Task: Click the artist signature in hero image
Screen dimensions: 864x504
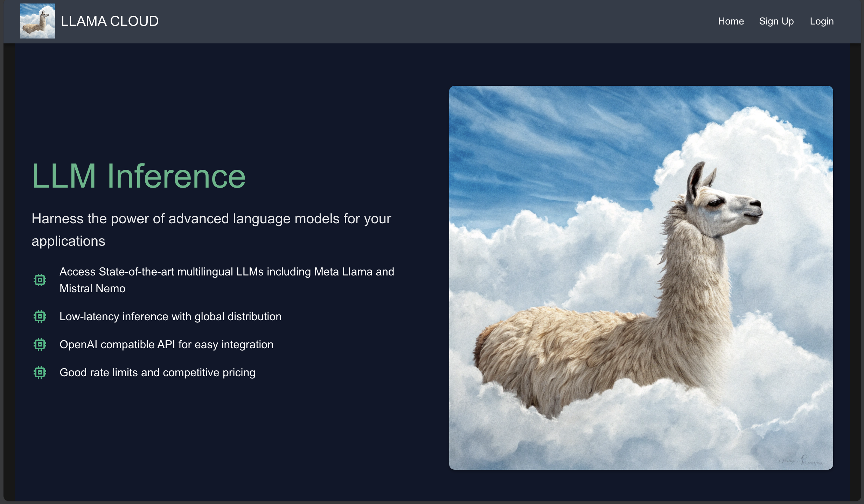Action: [802, 461]
